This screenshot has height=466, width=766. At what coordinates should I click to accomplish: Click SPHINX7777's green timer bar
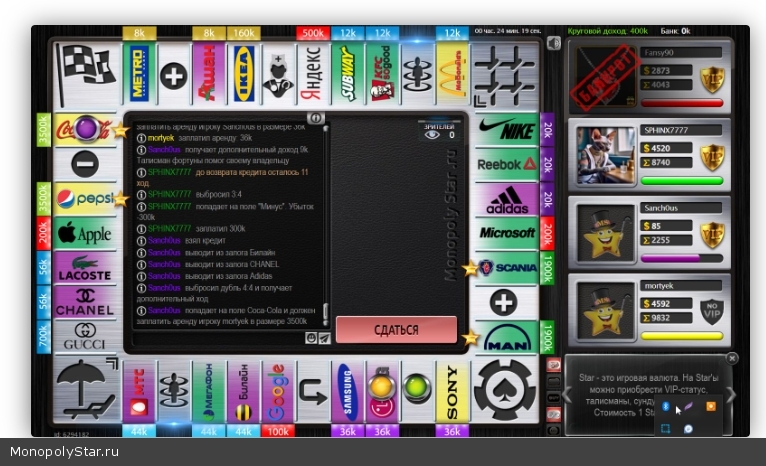click(682, 181)
